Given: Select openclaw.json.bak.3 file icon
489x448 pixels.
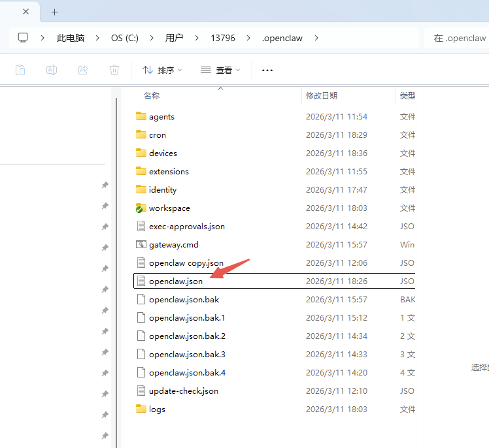Looking at the screenshot, I should tap(141, 354).
